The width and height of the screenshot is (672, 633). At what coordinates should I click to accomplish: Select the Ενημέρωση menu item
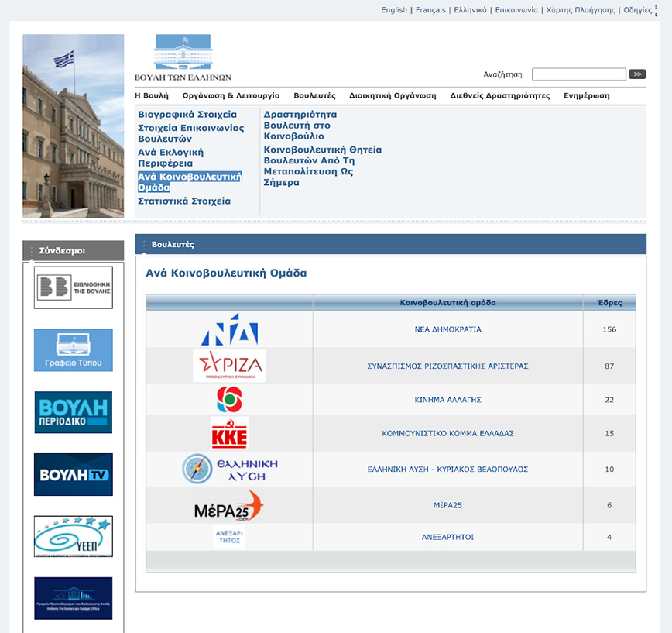point(586,96)
